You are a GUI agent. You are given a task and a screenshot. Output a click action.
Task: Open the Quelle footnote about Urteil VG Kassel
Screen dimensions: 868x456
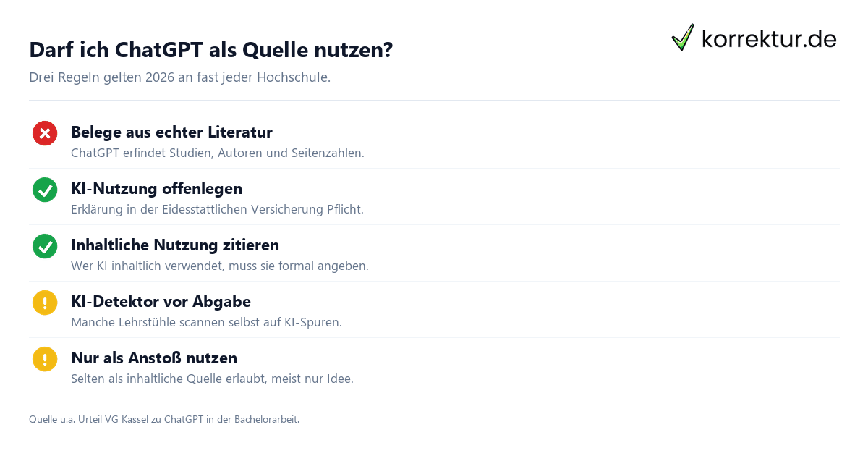click(164, 419)
